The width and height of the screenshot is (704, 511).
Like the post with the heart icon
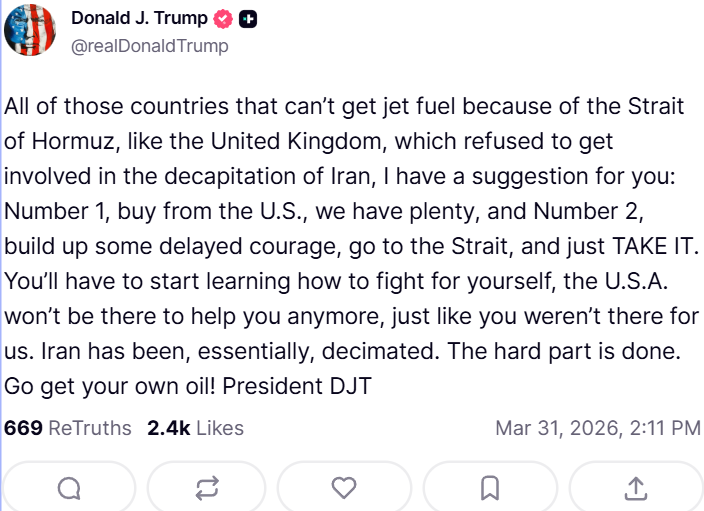[x=344, y=488]
